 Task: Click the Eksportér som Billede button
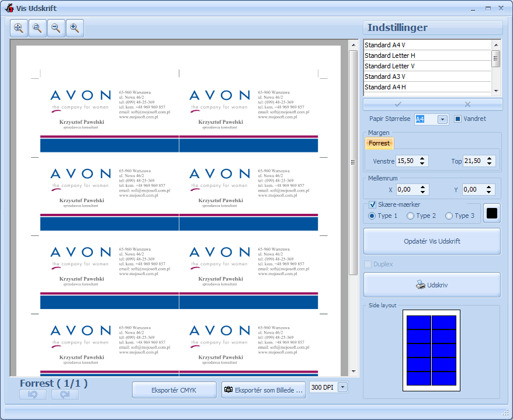pyautogui.click(x=264, y=390)
